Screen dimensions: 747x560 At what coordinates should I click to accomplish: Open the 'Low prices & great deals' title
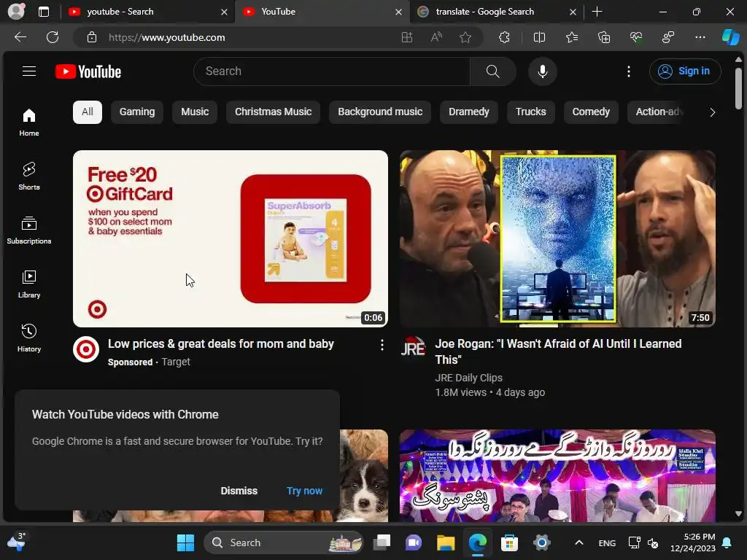click(220, 344)
